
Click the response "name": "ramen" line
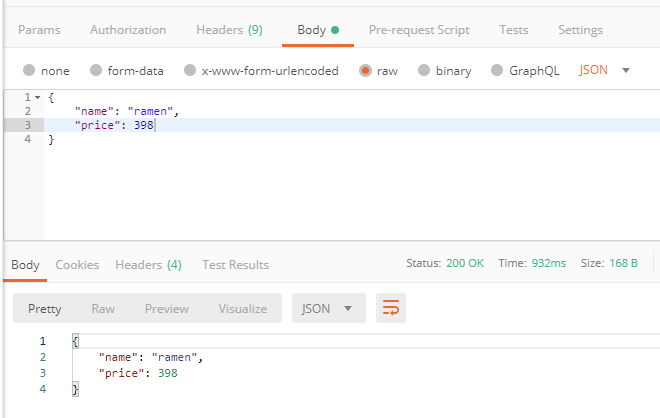coord(151,357)
